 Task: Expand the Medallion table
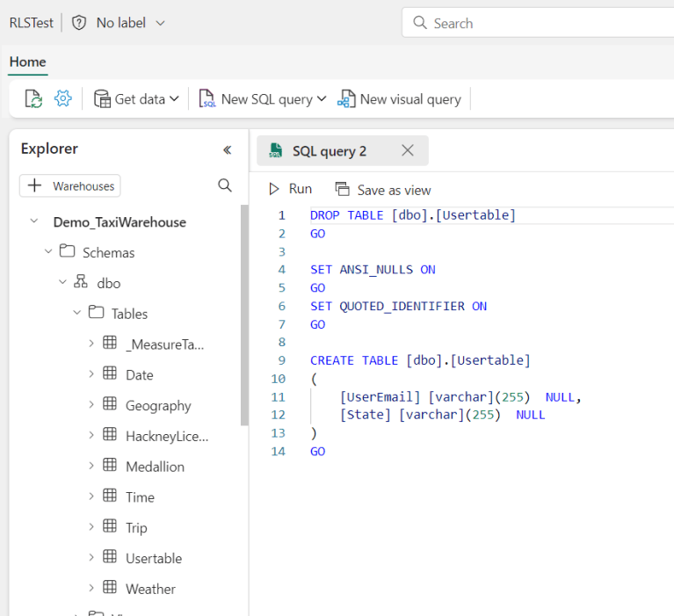point(91,466)
